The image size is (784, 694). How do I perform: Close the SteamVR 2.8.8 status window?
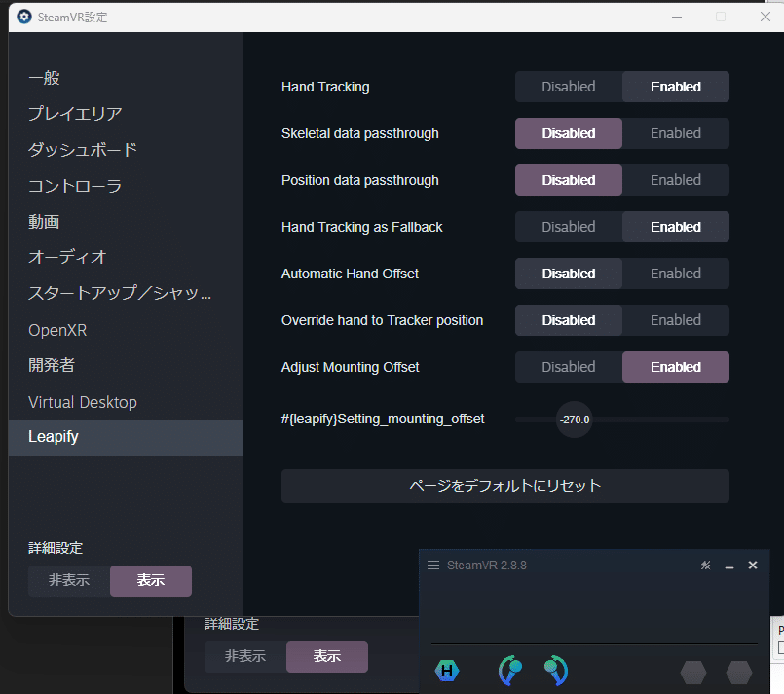pyautogui.click(x=753, y=566)
